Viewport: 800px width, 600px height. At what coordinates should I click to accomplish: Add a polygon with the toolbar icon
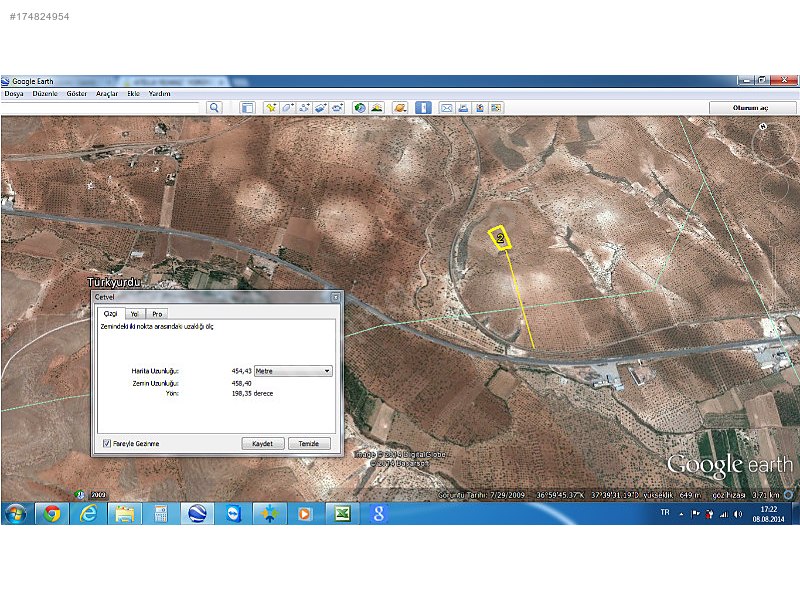[x=287, y=108]
